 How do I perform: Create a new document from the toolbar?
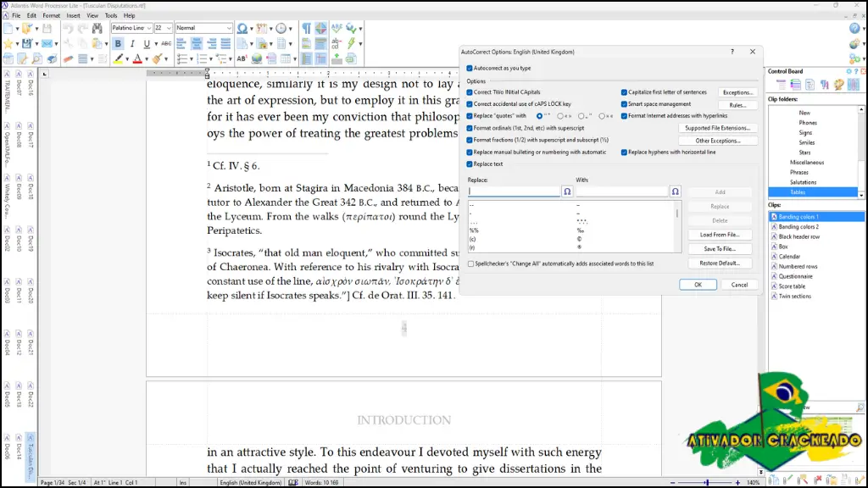tap(8, 28)
